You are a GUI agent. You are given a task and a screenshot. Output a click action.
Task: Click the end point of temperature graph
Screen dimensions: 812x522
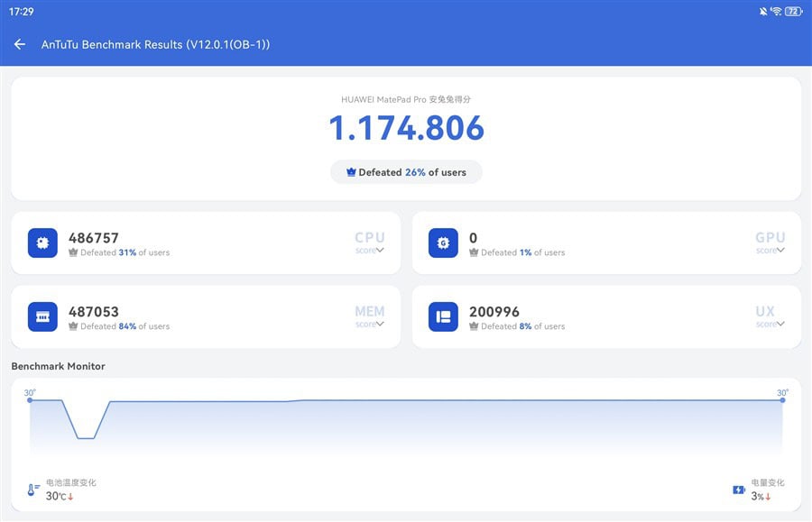[x=782, y=400]
